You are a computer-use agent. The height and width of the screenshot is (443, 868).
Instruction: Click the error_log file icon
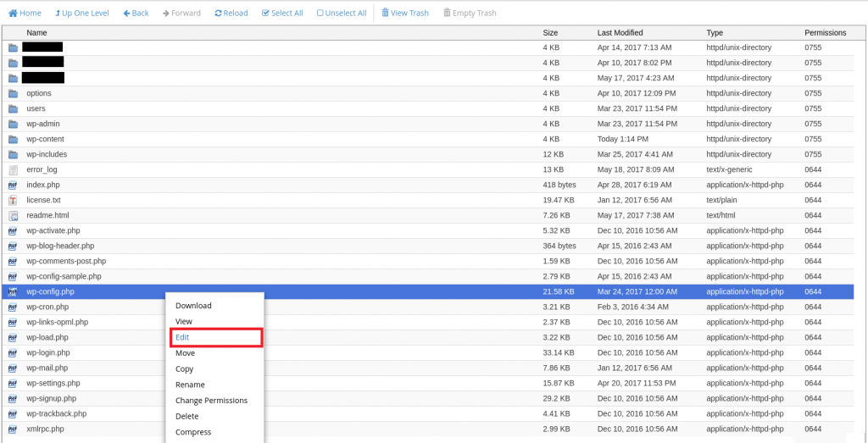click(x=13, y=170)
